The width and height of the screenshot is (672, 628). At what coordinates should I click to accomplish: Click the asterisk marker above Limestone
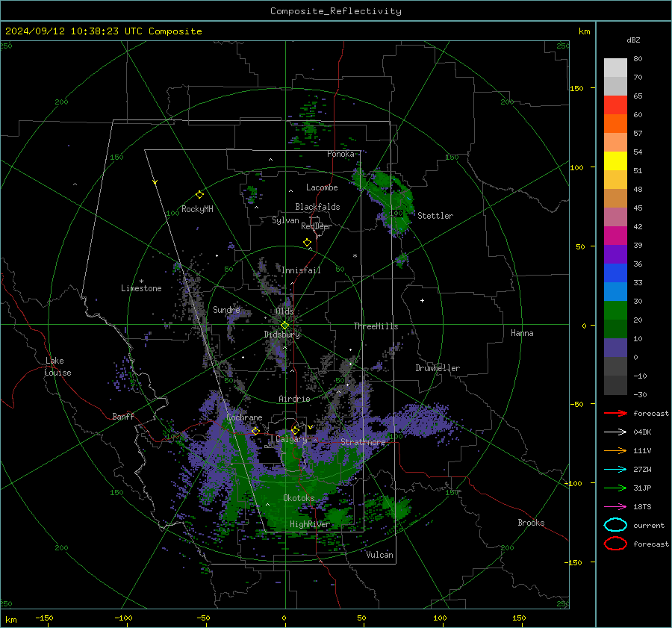(141, 282)
